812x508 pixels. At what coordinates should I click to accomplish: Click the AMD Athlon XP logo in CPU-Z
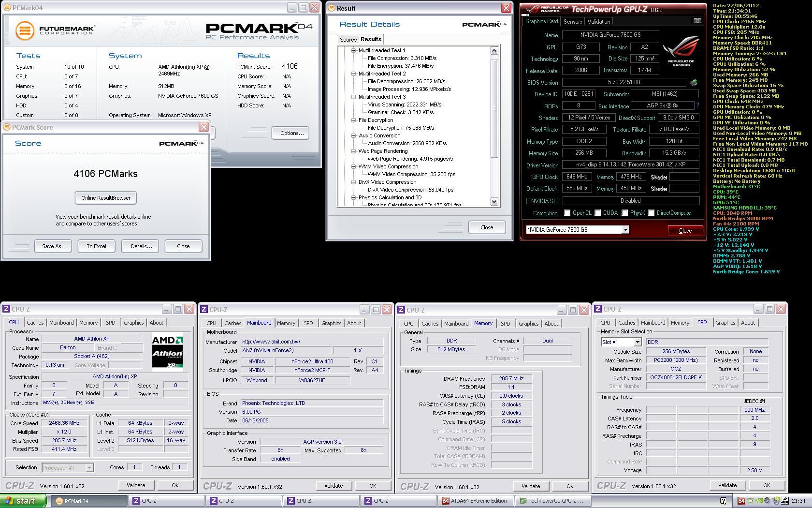click(167, 352)
